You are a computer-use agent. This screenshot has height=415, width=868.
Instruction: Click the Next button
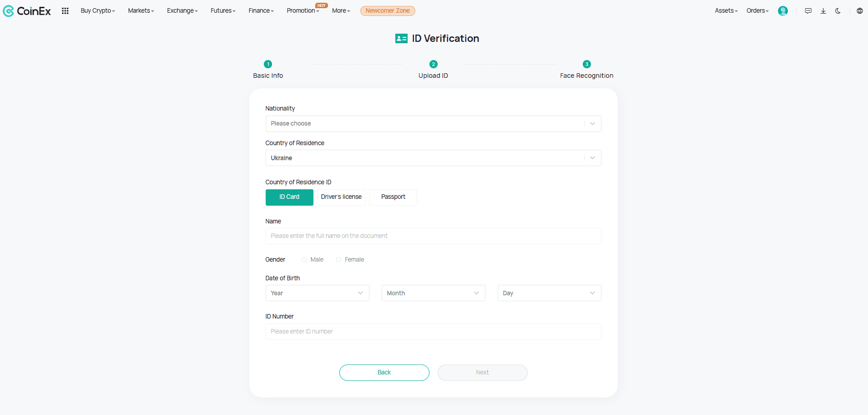pyautogui.click(x=482, y=373)
